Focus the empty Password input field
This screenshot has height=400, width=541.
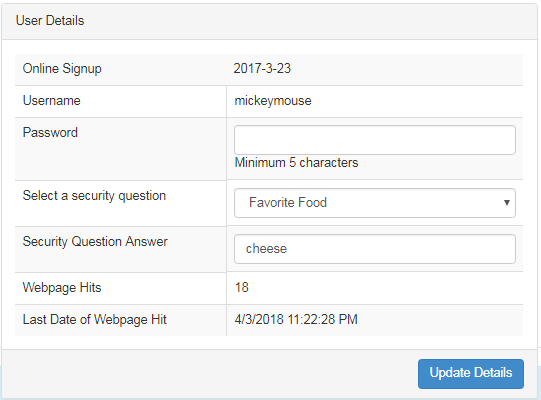click(x=375, y=140)
